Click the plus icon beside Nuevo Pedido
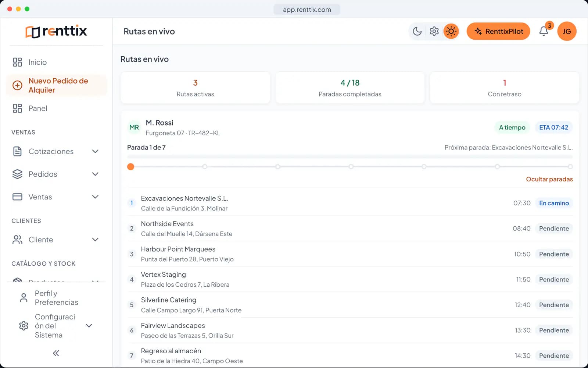 click(17, 85)
